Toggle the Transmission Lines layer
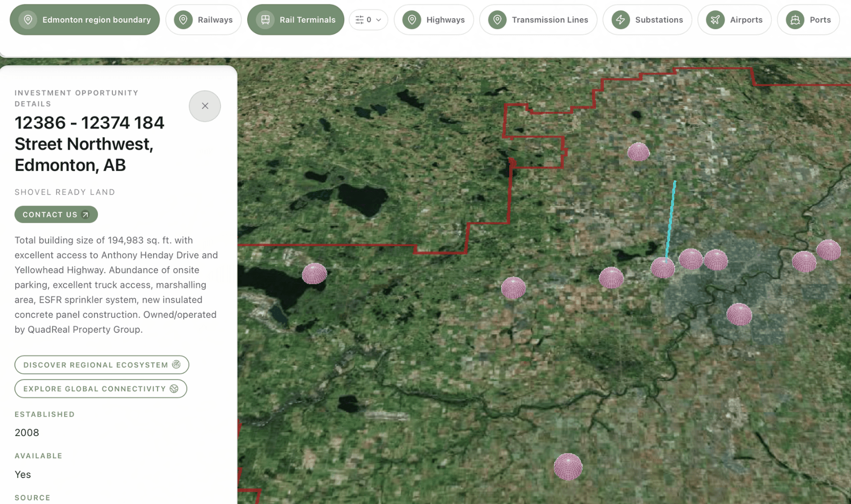 [x=538, y=20]
